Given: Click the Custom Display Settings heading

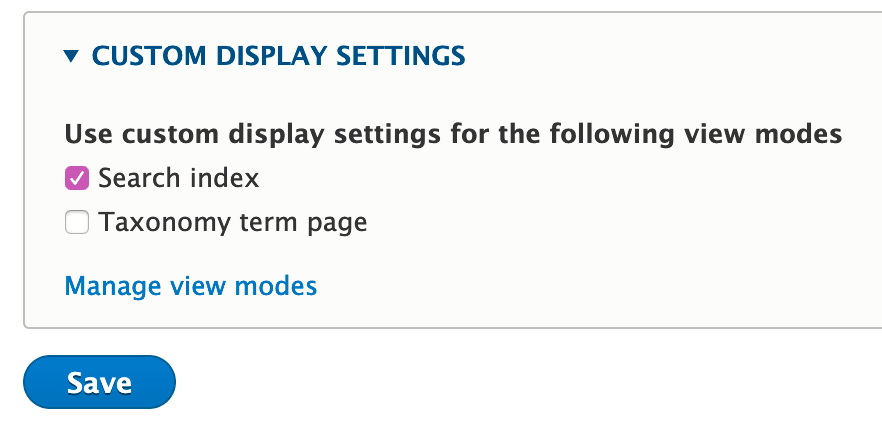Looking at the screenshot, I should [278, 56].
